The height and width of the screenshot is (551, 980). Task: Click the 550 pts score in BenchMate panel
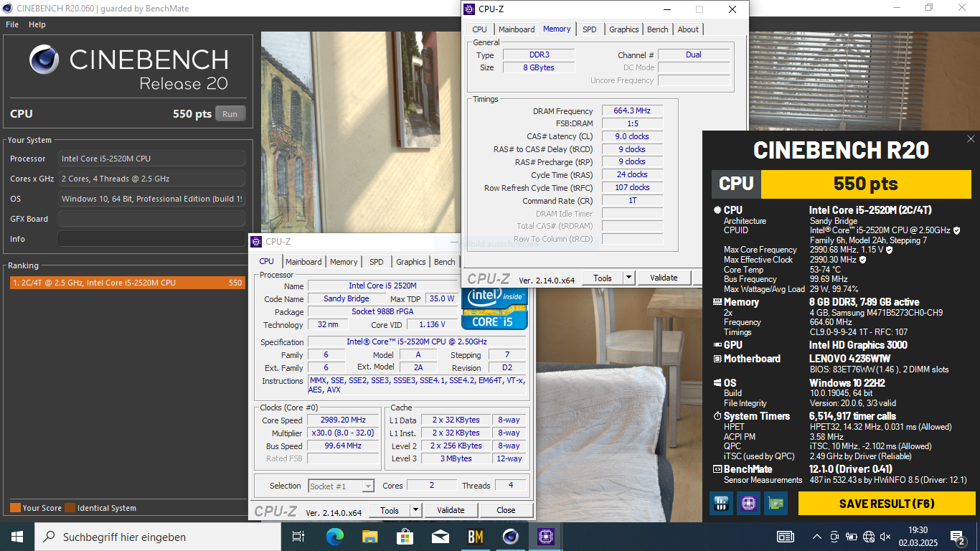pos(865,184)
